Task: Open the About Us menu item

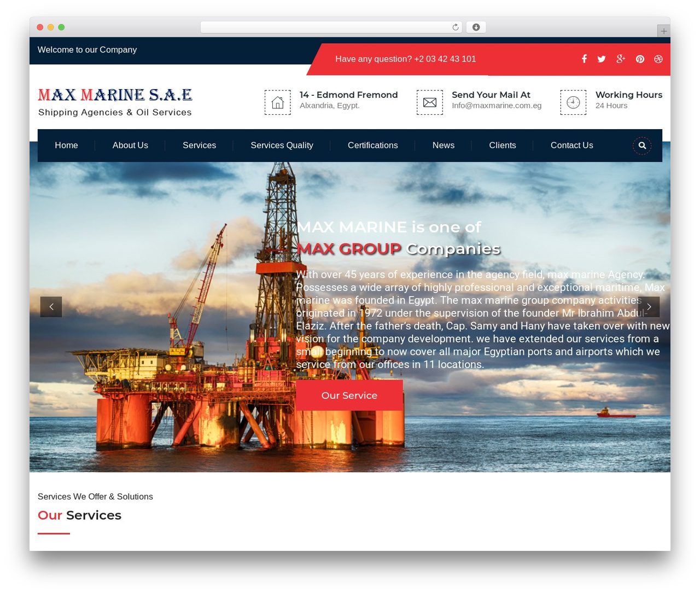Action: (130, 146)
